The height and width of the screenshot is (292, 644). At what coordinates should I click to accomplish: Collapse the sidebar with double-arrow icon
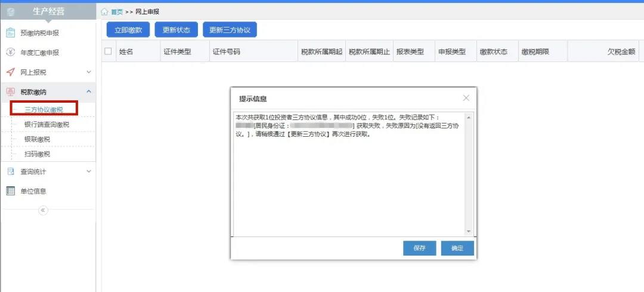coord(43,210)
